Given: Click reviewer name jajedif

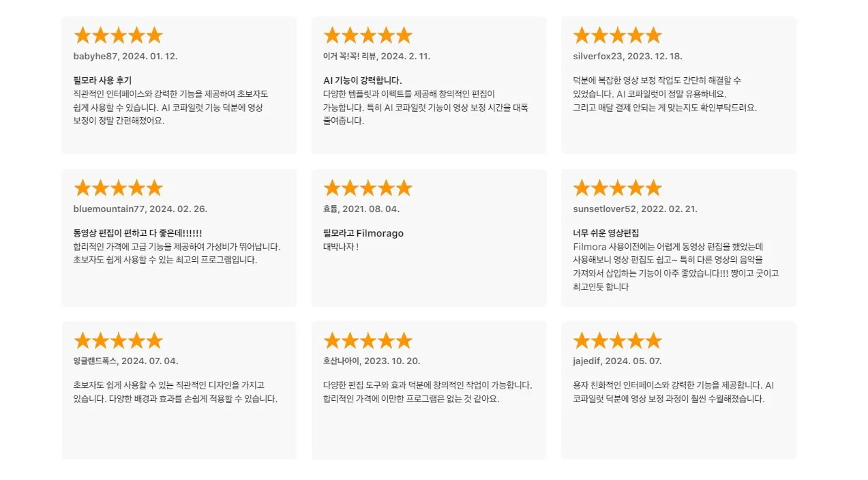Looking at the screenshot, I should [x=586, y=361].
